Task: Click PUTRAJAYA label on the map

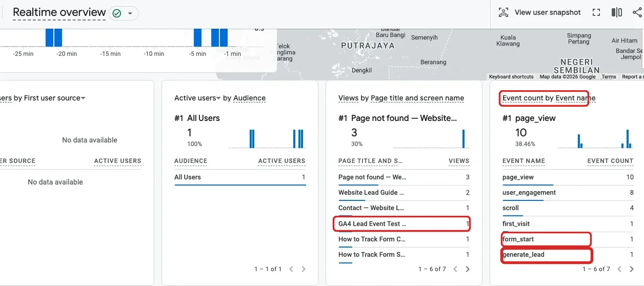Action: (x=368, y=46)
